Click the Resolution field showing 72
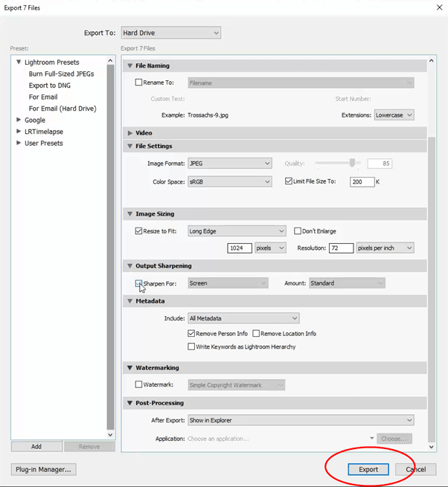The width and height of the screenshot is (448, 487). click(x=341, y=248)
